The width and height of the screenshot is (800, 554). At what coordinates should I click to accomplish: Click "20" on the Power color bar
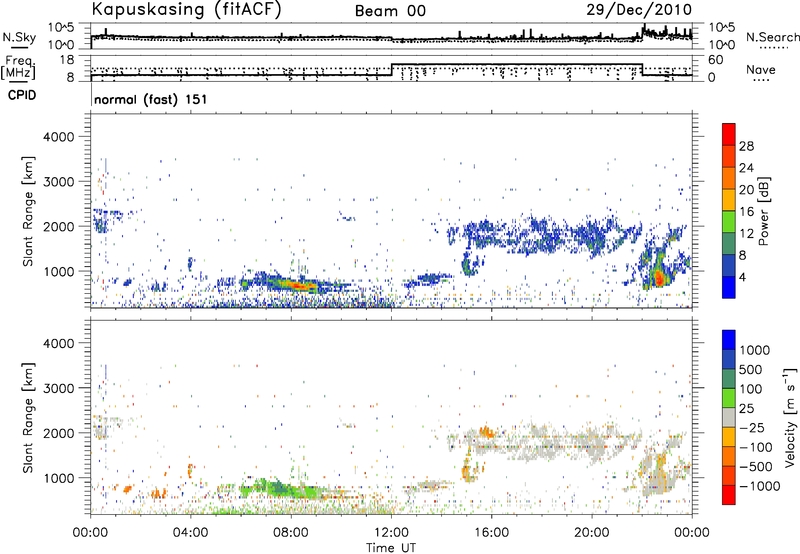(x=746, y=190)
